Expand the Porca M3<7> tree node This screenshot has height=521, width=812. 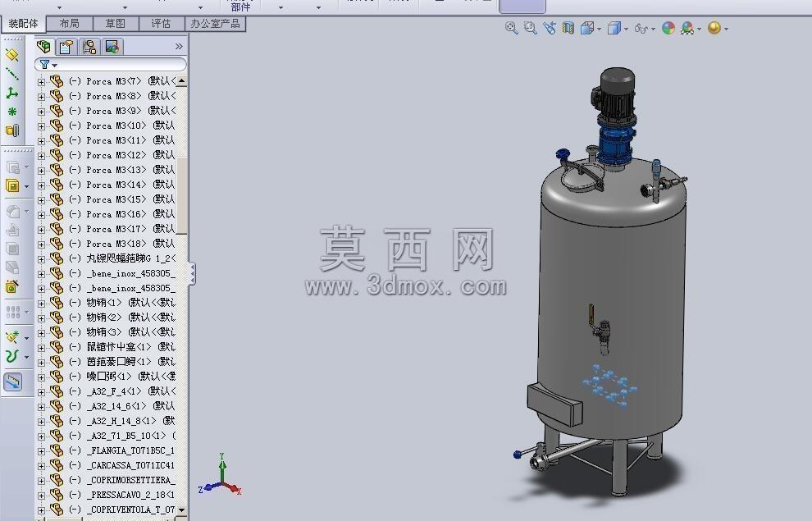[x=42, y=82]
